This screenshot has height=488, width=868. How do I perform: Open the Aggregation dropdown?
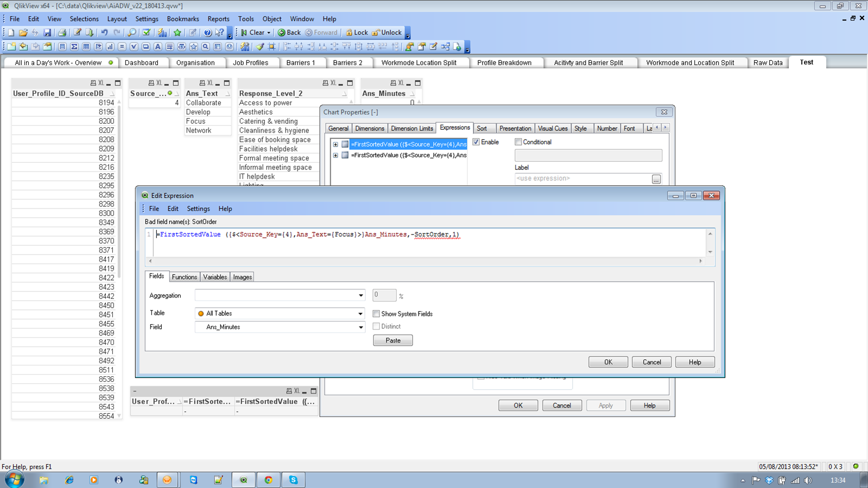point(360,295)
